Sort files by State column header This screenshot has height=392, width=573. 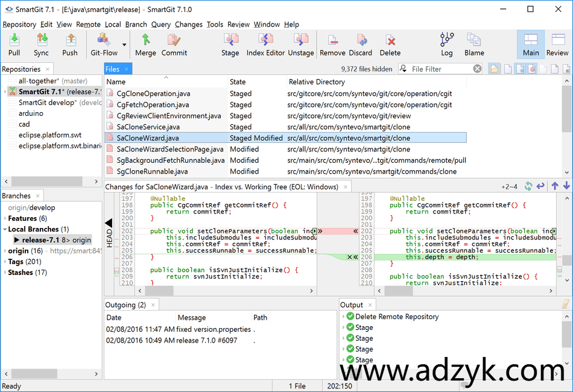[x=238, y=81]
